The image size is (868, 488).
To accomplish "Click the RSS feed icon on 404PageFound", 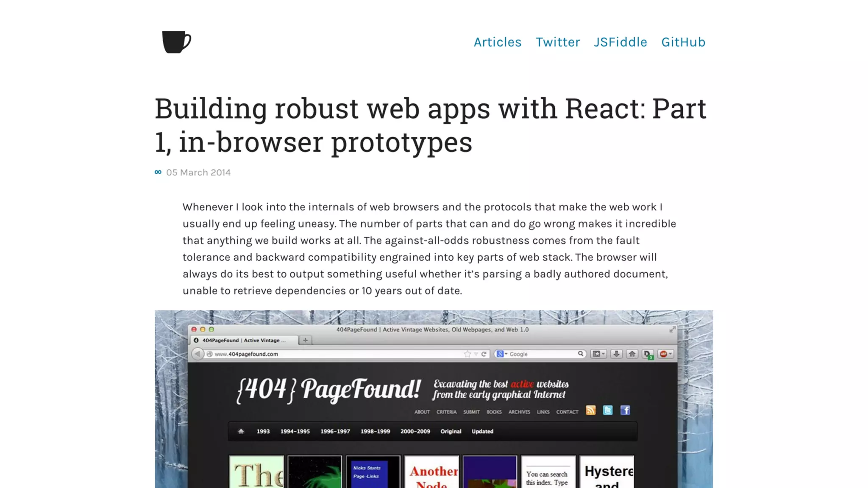I will pos(590,410).
